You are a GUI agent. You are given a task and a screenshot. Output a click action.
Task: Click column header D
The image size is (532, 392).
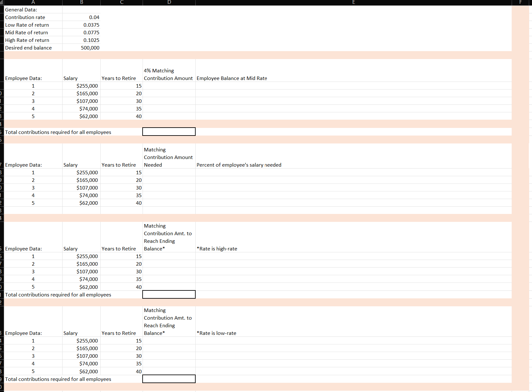(169, 3)
